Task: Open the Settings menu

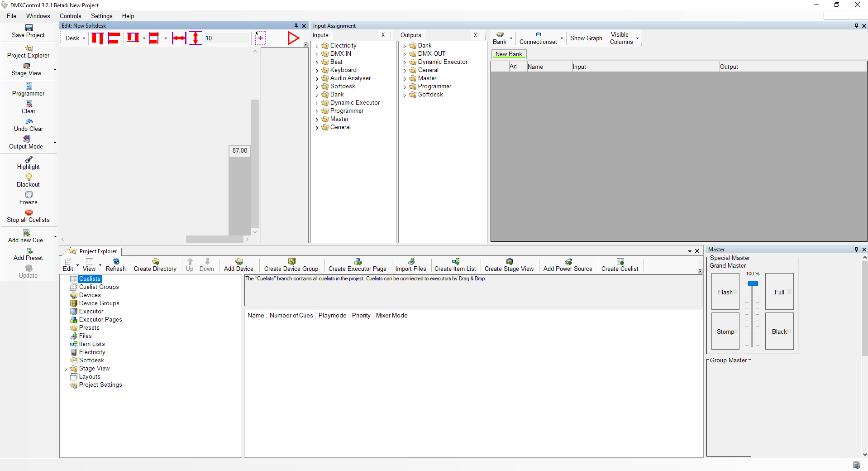Action: 101,16
